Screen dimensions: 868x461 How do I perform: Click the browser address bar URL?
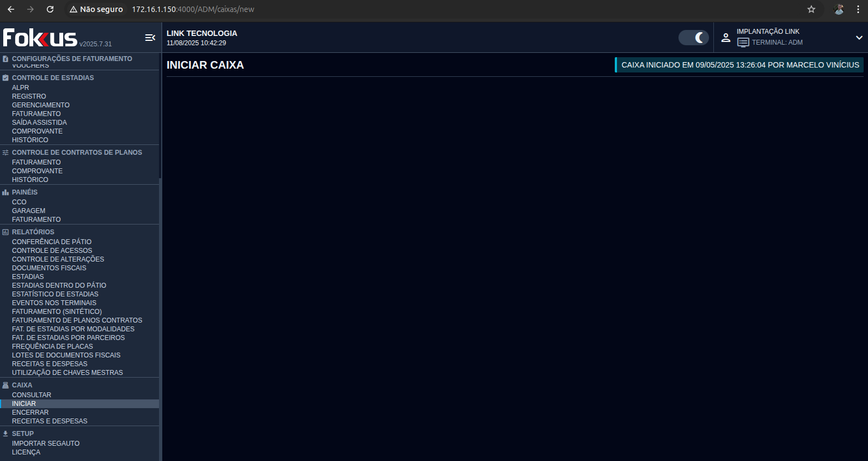193,9
